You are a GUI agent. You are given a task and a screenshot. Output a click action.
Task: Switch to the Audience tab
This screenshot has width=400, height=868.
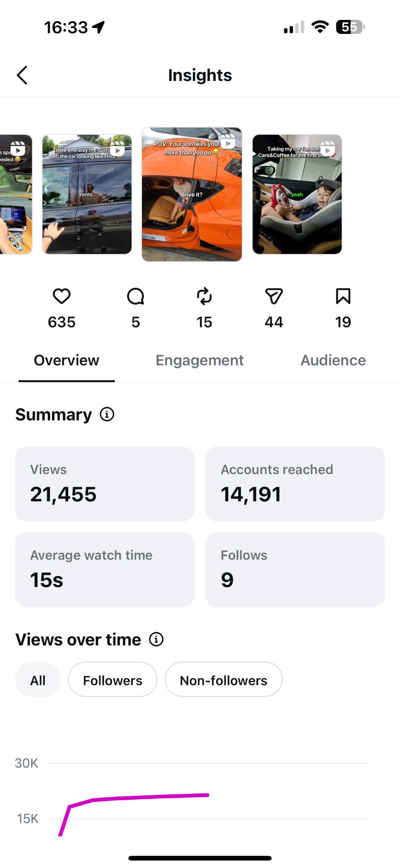(x=334, y=360)
